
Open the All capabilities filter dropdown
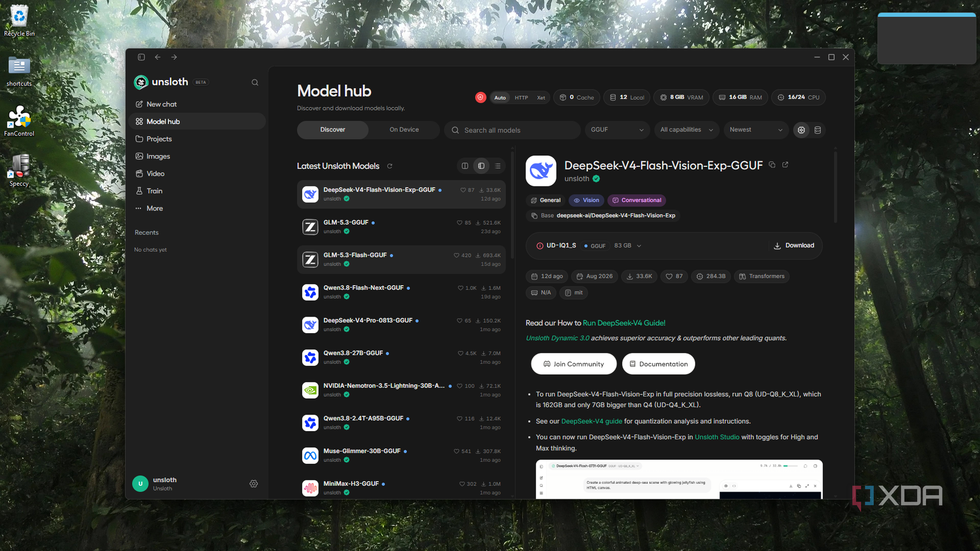tap(687, 130)
